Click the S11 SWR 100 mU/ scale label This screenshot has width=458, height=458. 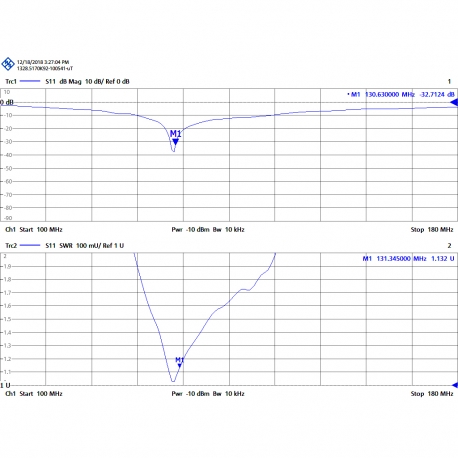85,245
